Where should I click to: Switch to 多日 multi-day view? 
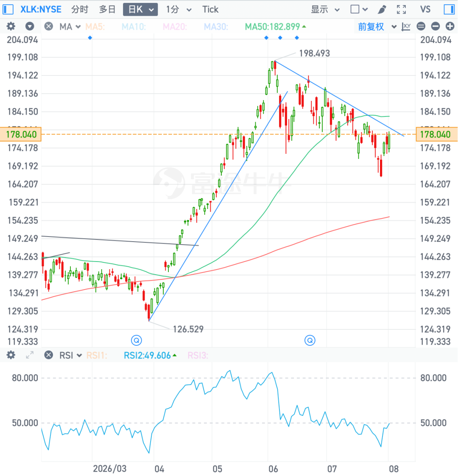(107, 9)
